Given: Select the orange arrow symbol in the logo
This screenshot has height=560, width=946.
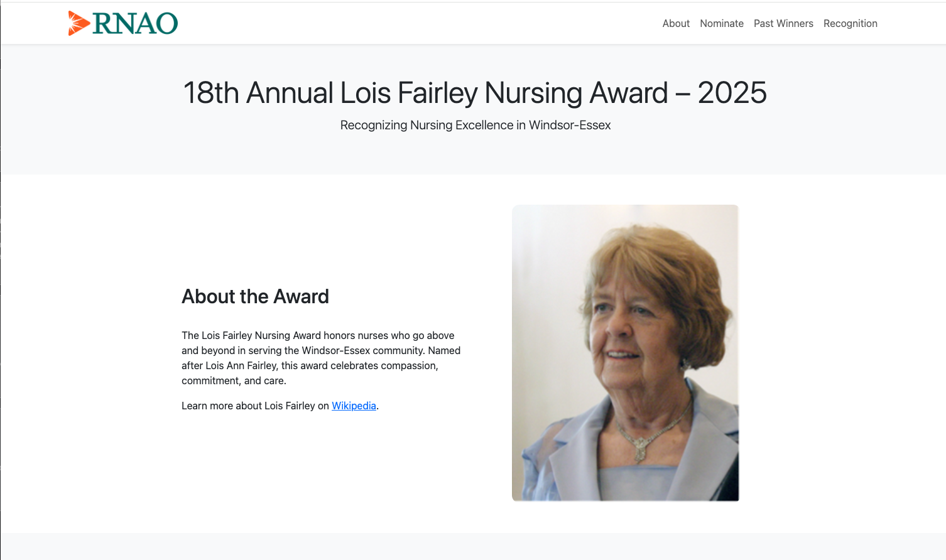Looking at the screenshot, I should coord(79,23).
